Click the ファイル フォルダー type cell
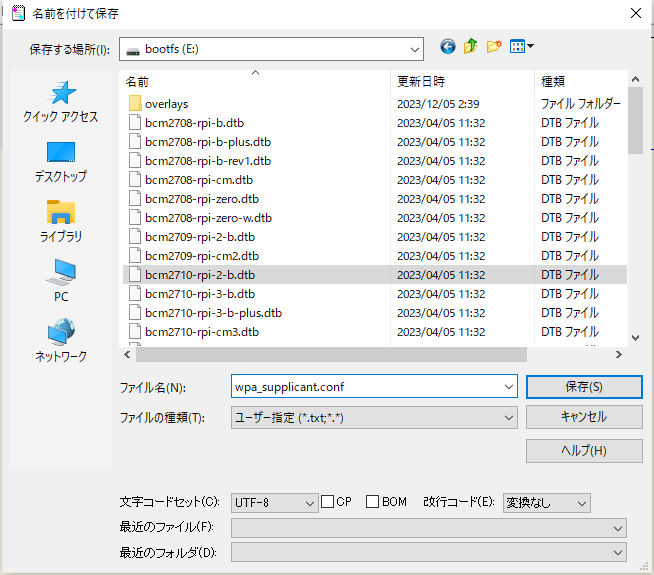This screenshot has width=654, height=575. point(581,104)
